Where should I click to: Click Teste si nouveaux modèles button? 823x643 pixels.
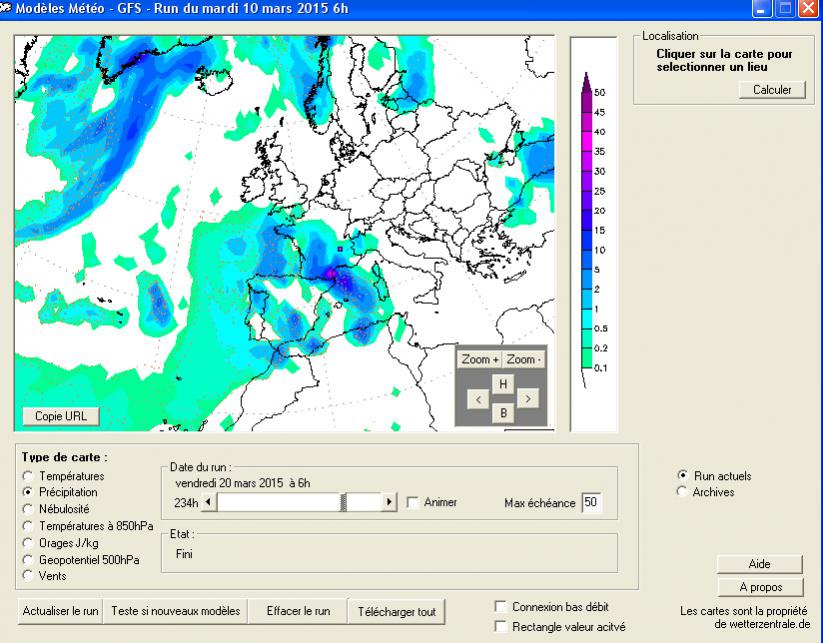click(176, 612)
